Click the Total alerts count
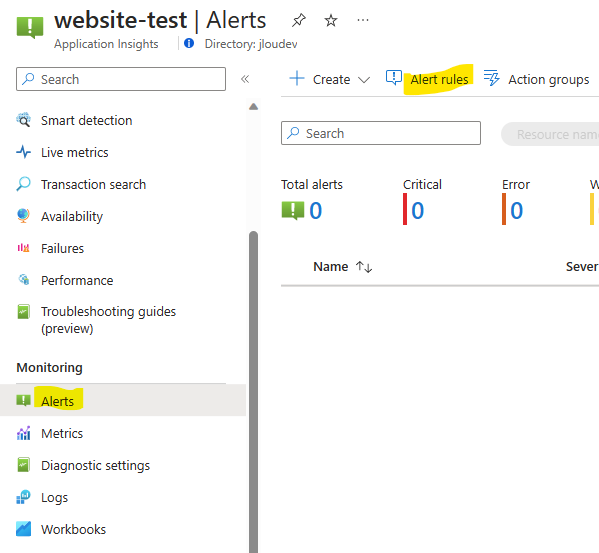This screenshot has width=599, height=553. click(x=316, y=210)
